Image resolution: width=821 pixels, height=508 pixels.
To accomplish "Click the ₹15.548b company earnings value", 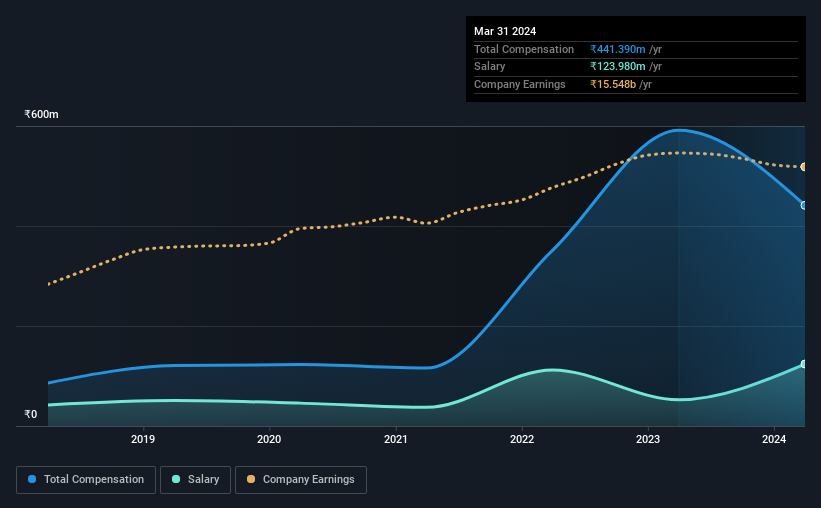I will pos(613,84).
